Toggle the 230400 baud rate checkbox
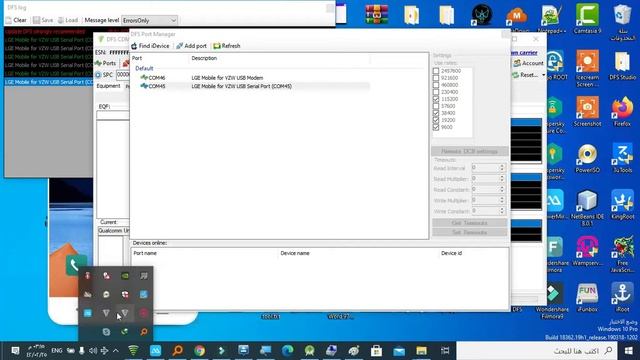Image resolution: width=640 pixels, height=360 pixels. [436, 92]
